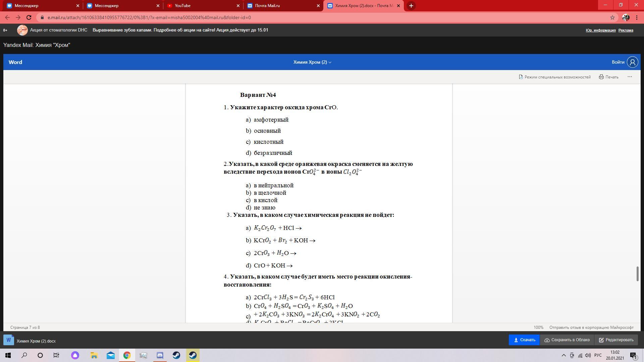Viewport: 644px width, 362px height.
Task: Expand the Химия Хром (2) title dropdown
Action: [312, 62]
